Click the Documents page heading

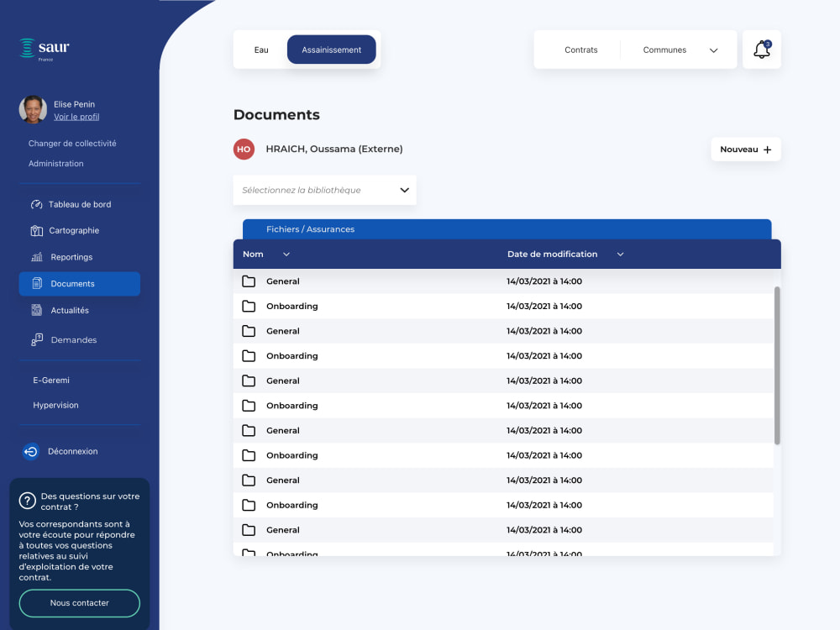coord(276,114)
